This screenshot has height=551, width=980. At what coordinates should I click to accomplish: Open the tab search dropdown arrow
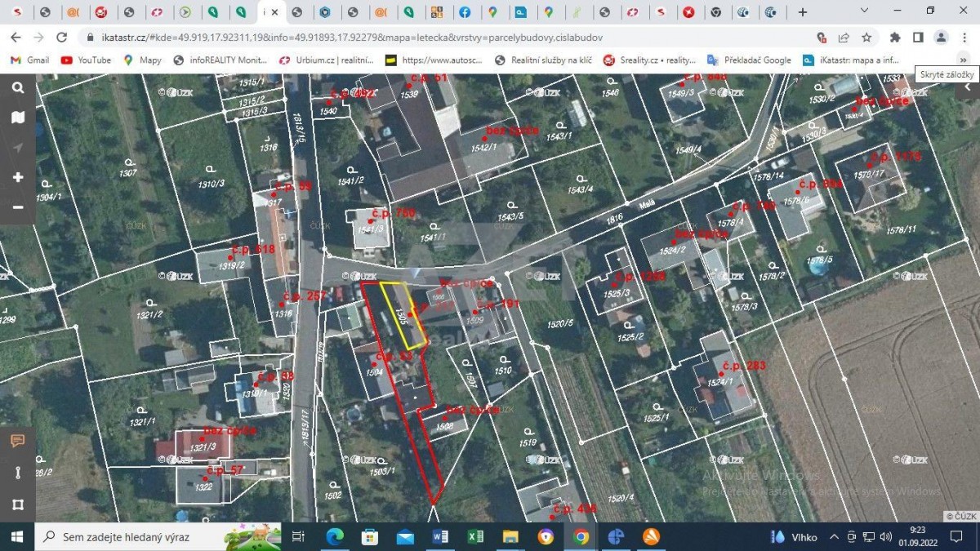pyautogui.click(x=866, y=11)
